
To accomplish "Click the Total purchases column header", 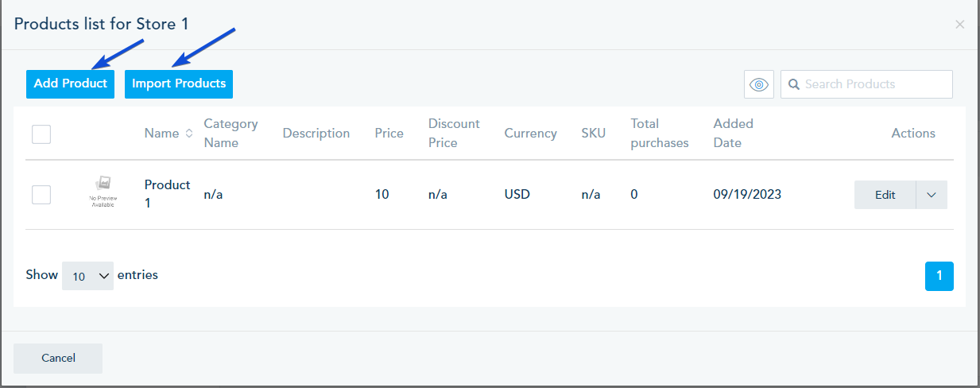I will click(x=659, y=134).
